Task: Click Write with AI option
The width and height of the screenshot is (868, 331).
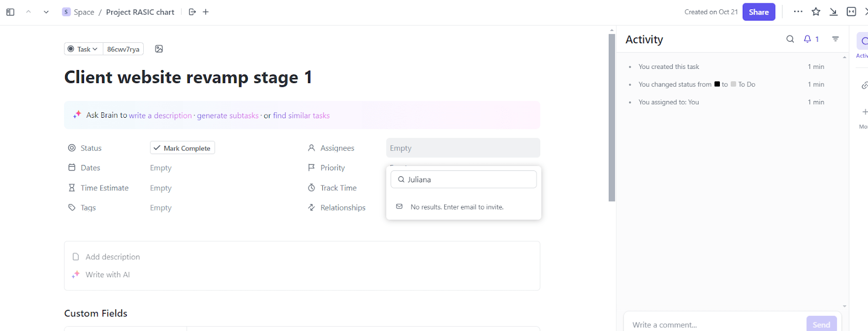Action: point(107,275)
